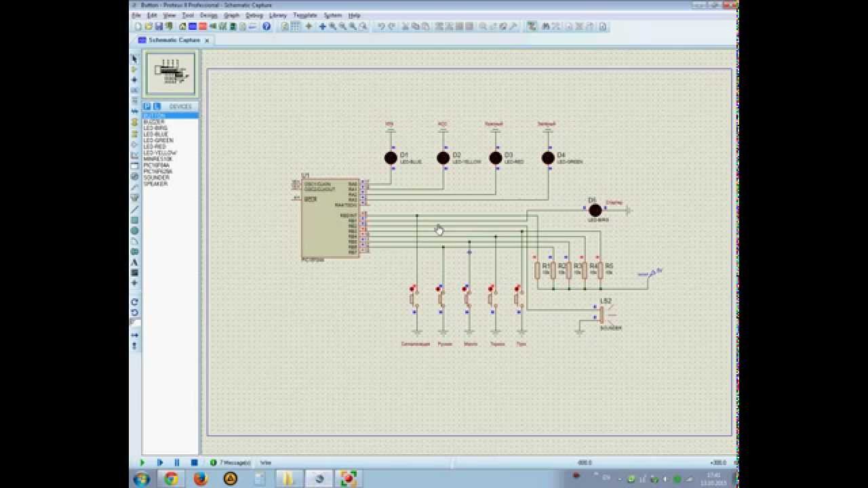
Task: Pause the running simulation
Action: click(177, 463)
